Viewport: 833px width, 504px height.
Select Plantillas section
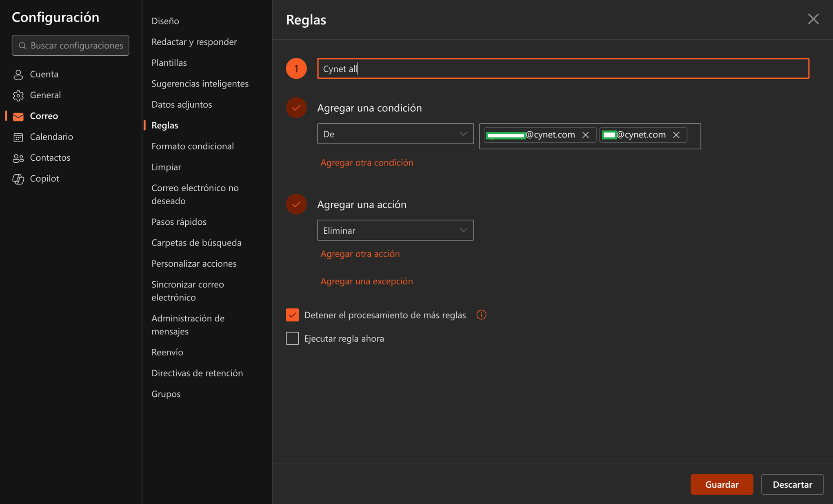pyautogui.click(x=169, y=62)
